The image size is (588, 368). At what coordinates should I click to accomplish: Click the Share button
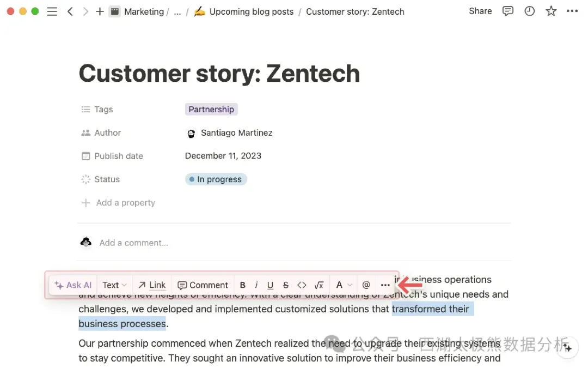click(480, 11)
